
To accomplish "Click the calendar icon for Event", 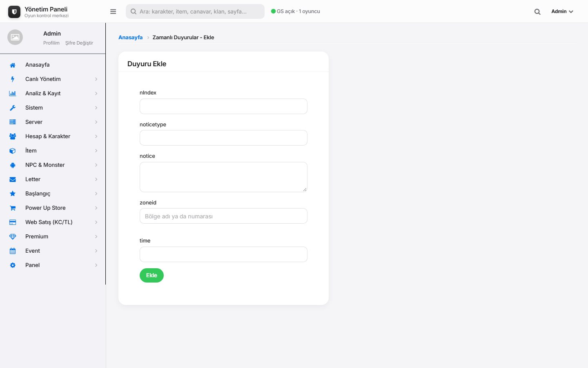I will click(13, 251).
